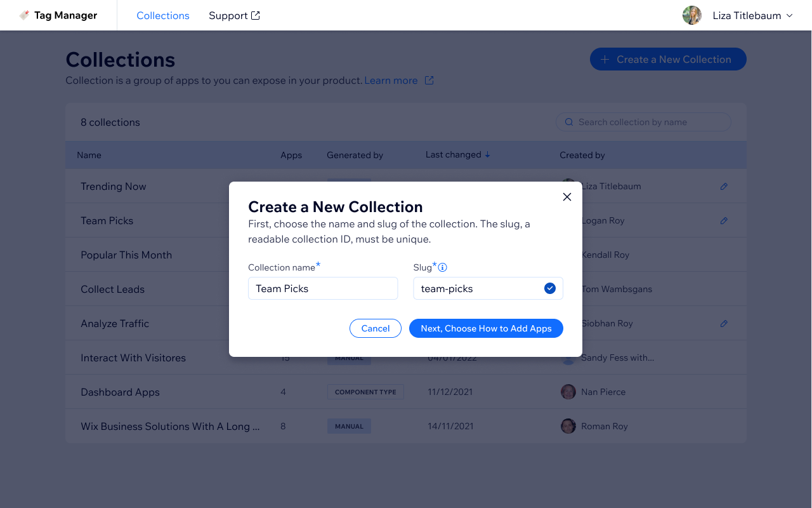Image resolution: width=812 pixels, height=508 pixels.
Task: Click the 14/11/2021 date cell
Action: [x=450, y=426]
